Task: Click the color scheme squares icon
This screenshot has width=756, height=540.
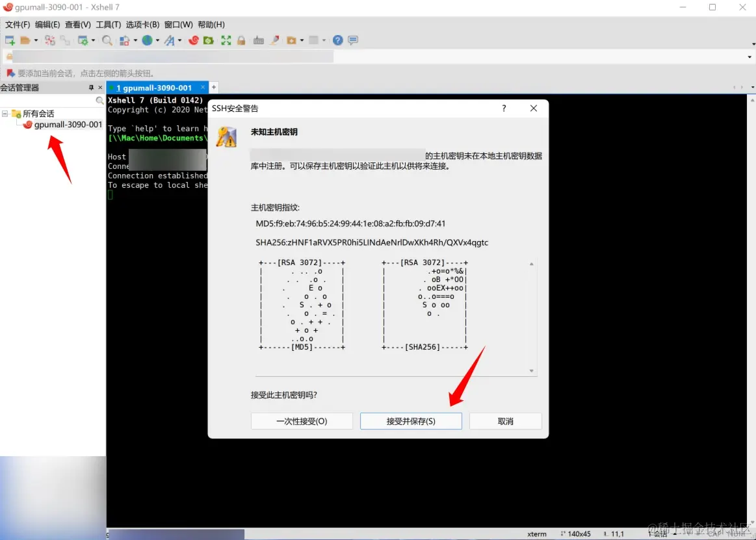Action: (x=124, y=40)
